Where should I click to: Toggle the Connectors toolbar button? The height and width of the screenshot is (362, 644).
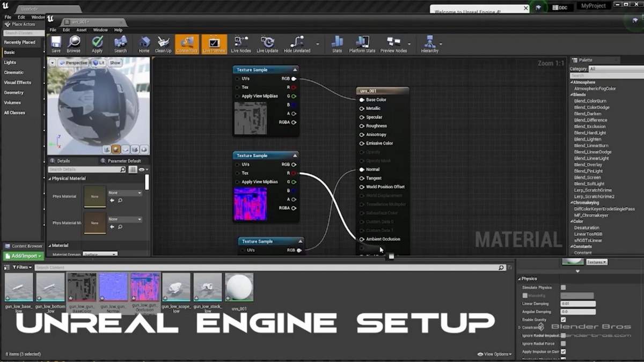[187, 45]
